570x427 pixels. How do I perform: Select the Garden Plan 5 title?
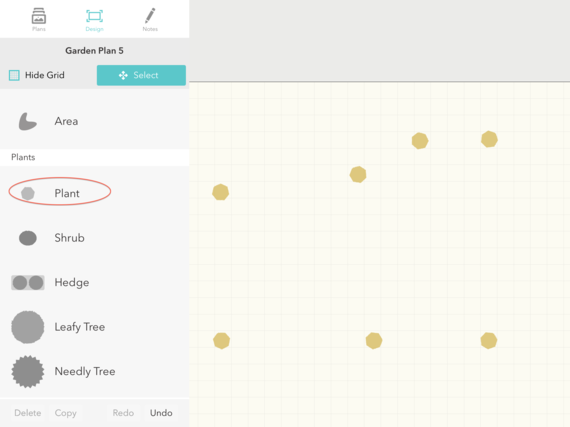click(x=94, y=51)
